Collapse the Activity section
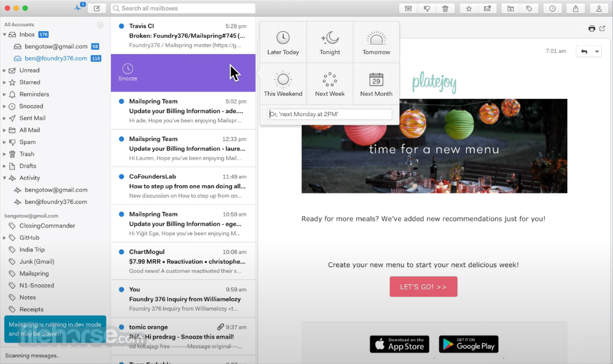This screenshot has width=613, height=364. click(5, 178)
